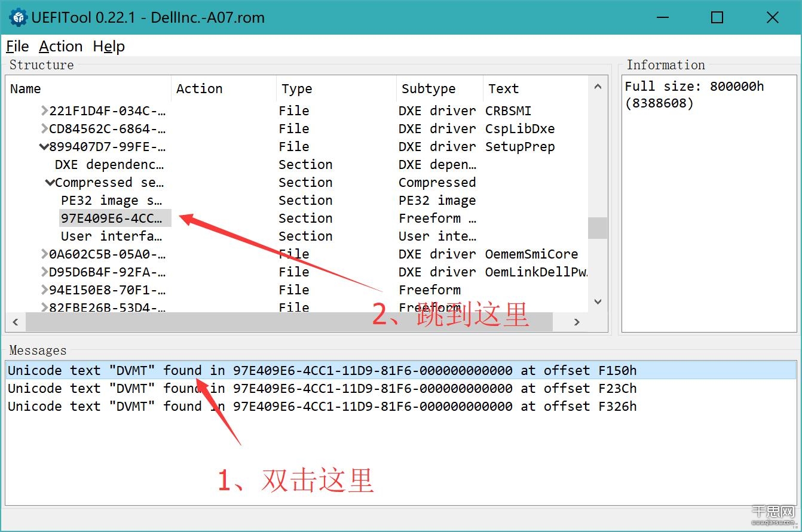
Task: Click the Subtype column header
Action: point(439,89)
